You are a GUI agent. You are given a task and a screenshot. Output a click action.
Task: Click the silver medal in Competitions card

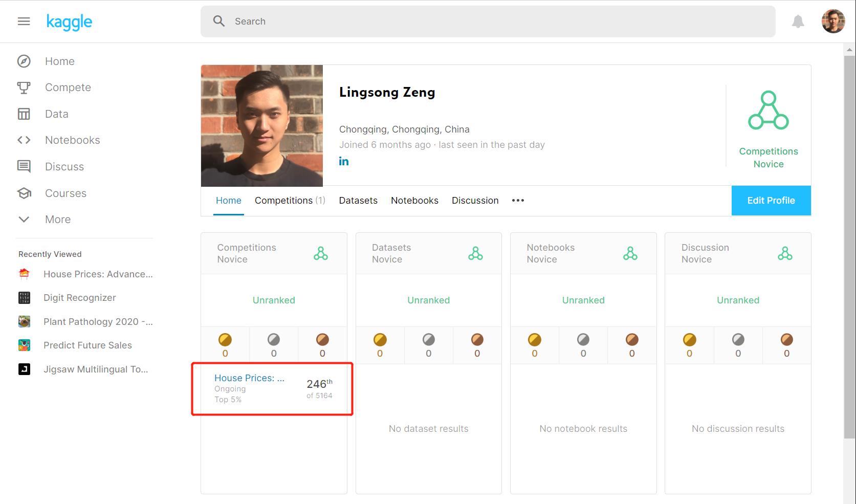tap(274, 340)
